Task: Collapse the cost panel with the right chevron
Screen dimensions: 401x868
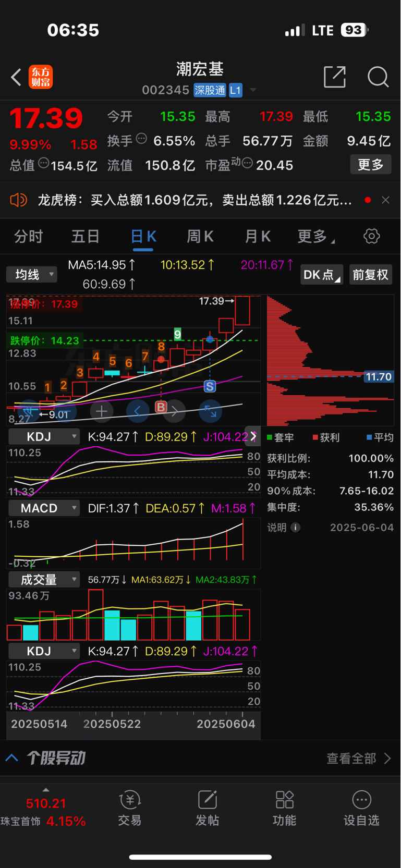Action: click(253, 436)
